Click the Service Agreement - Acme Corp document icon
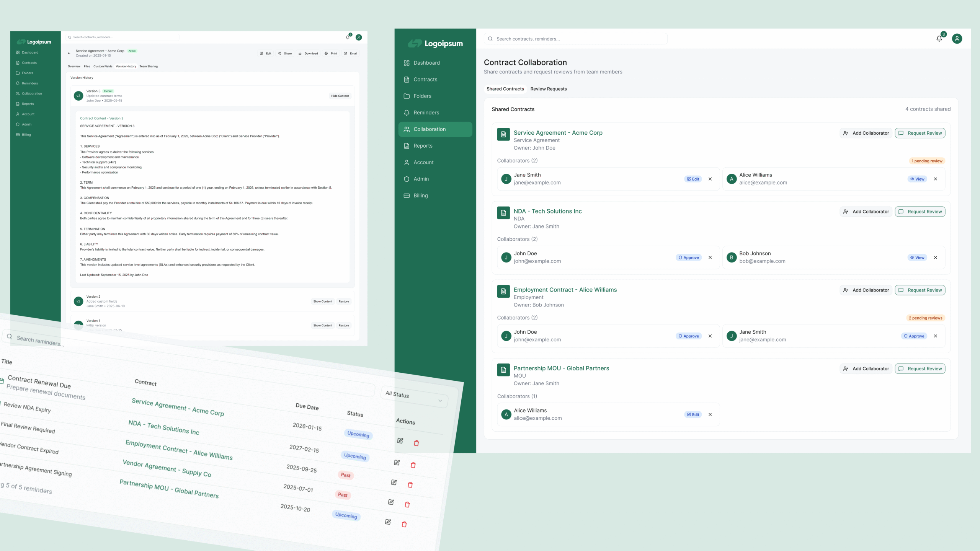Image resolution: width=980 pixels, height=551 pixels. (503, 134)
